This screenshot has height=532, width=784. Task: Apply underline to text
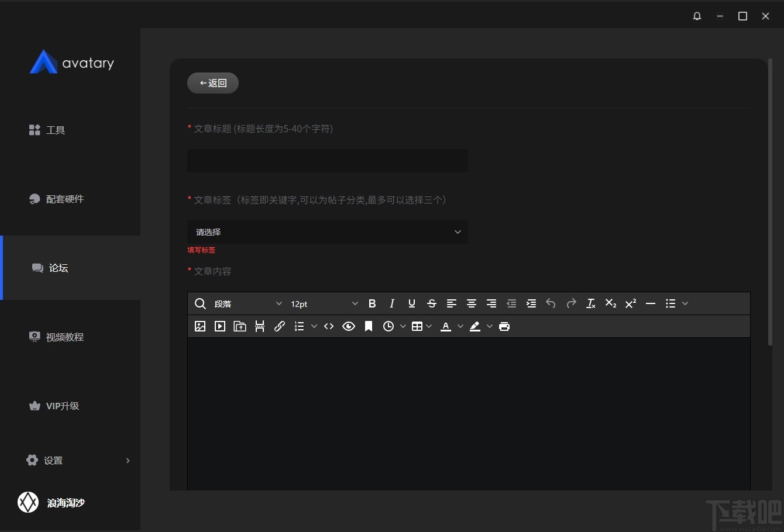point(411,303)
